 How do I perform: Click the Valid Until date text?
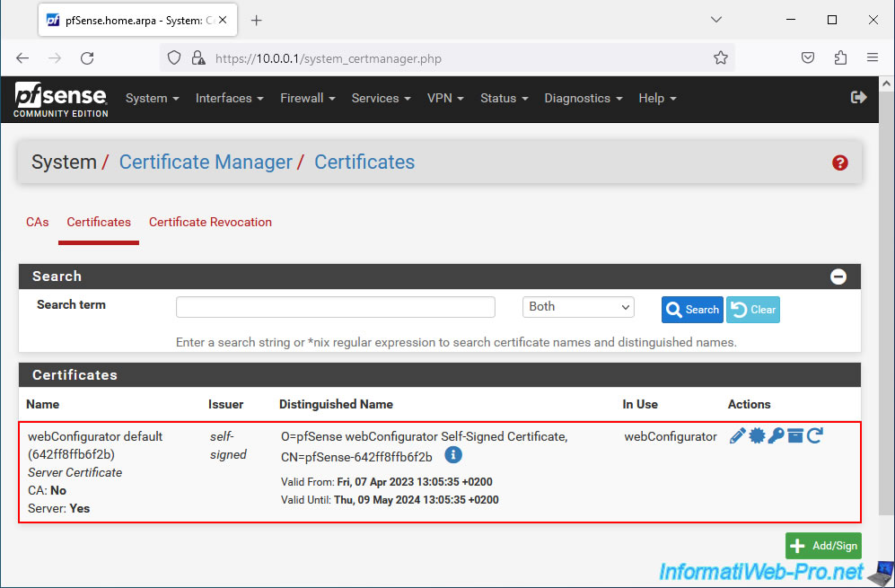(390, 500)
